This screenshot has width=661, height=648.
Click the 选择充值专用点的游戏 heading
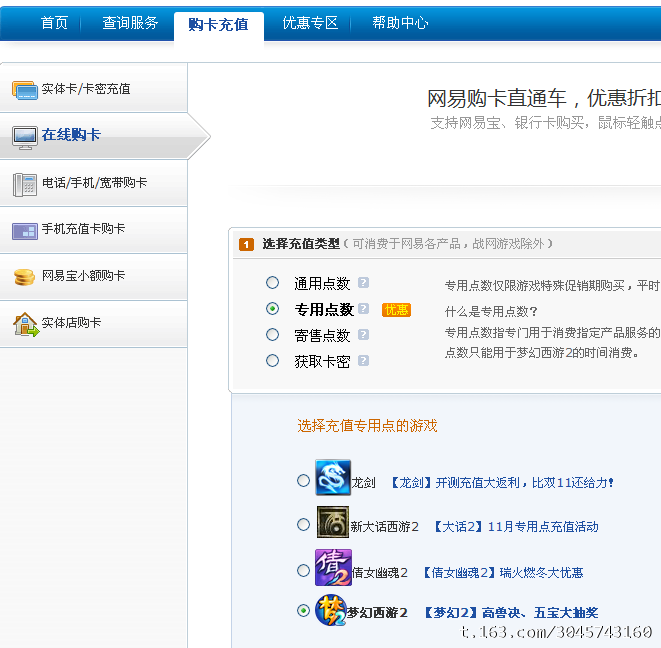(367, 426)
